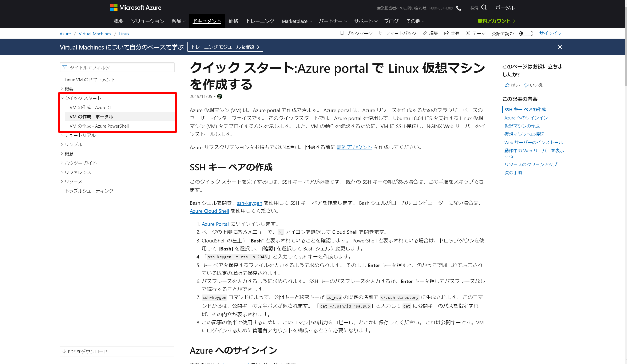Click the タイトルでフィルター input field
The image size is (627, 364).
(119, 67)
